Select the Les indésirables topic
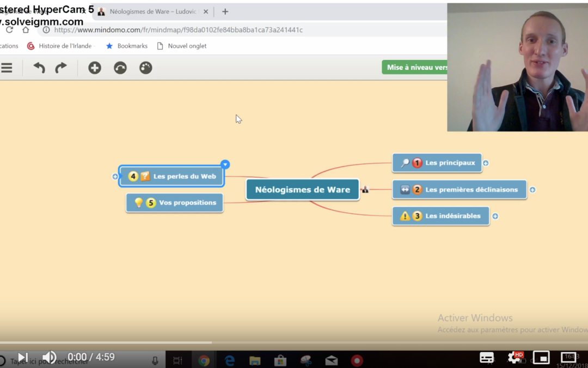This screenshot has height=368, width=588. [440, 216]
